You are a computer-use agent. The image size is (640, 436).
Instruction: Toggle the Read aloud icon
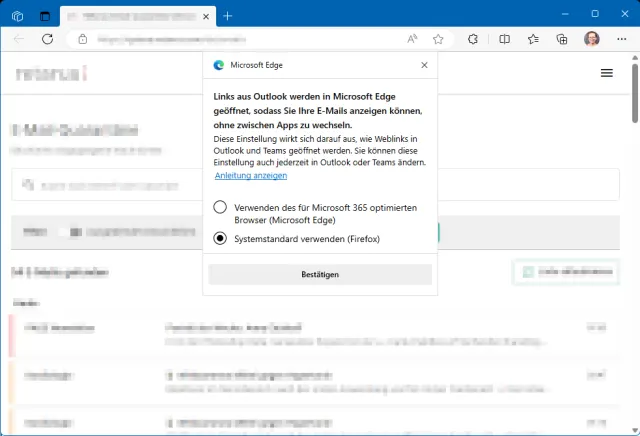412,39
